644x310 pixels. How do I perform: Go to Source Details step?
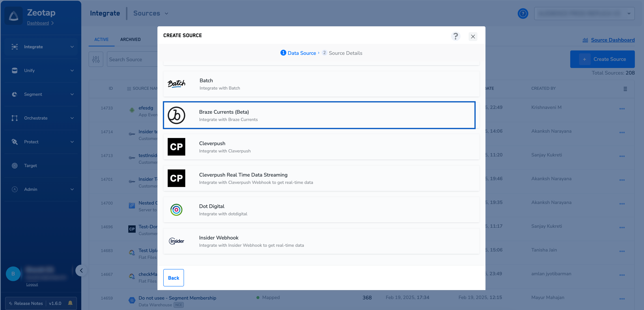click(342, 53)
